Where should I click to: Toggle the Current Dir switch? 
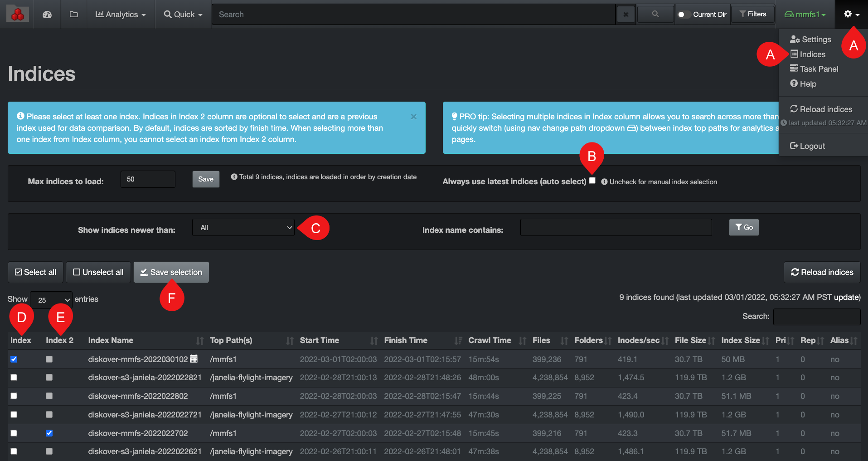(x=684, y=14)
